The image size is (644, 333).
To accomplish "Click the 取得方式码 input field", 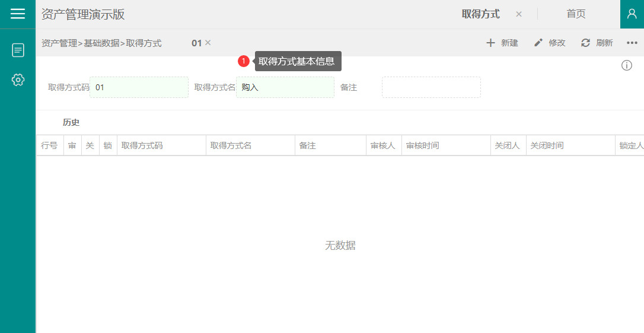I will [139, 87].
